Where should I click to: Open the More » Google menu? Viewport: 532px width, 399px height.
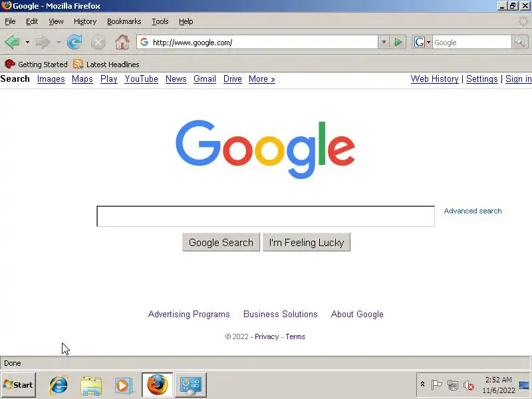tap(261, 79)
